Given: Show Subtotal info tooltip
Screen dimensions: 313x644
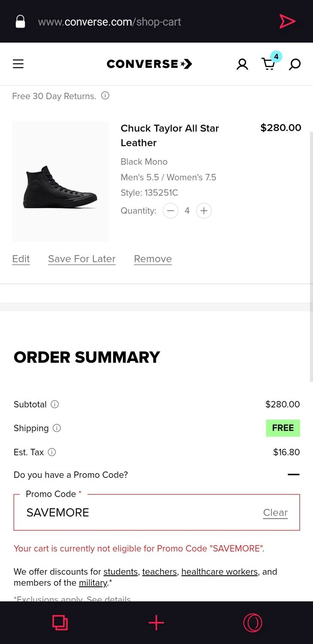Looking at the screenshot, I should (55, 404).
